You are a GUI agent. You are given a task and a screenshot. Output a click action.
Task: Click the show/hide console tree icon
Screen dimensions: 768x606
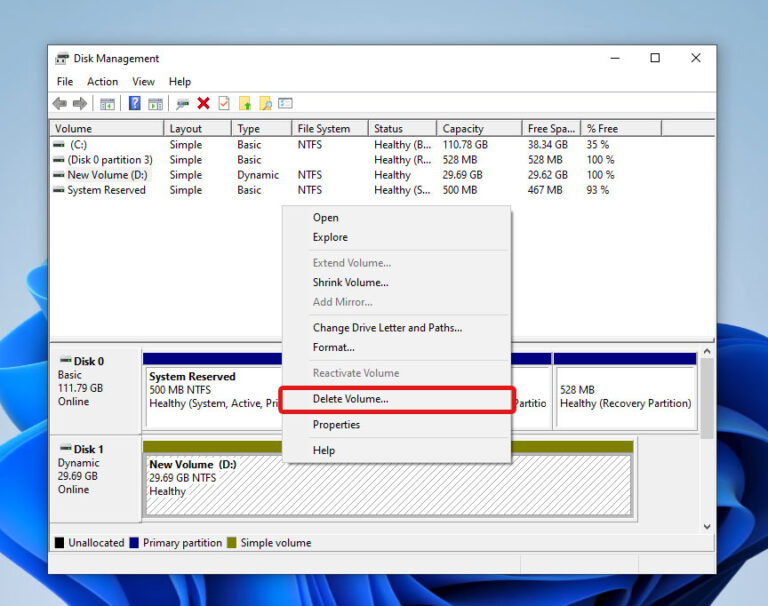(107, 104)
